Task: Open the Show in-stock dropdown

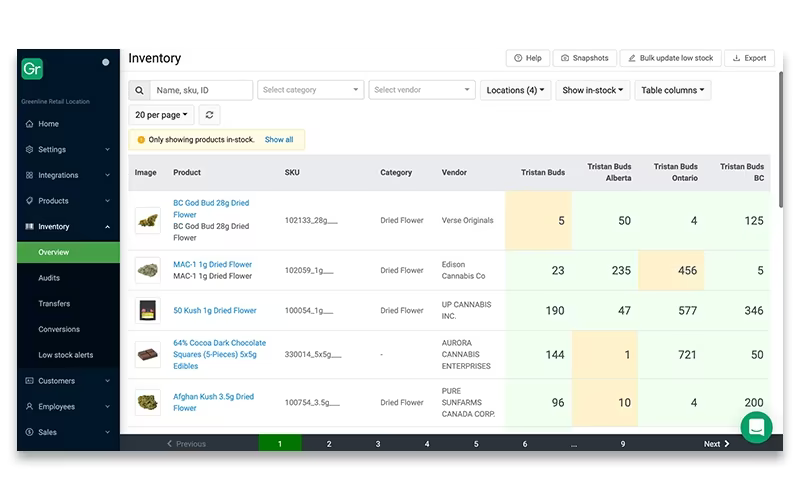Action: point(592,90)
